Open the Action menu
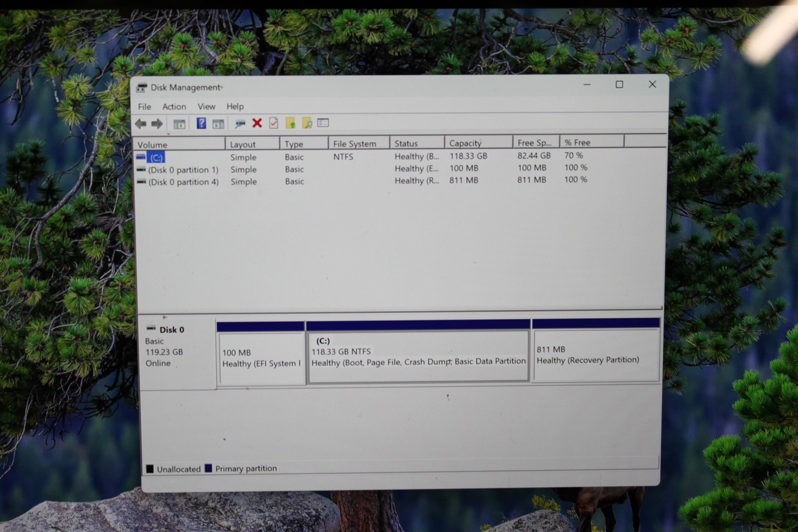Image resolution: width=798 pixels, height=532 pixels. [x=174, y=107]
